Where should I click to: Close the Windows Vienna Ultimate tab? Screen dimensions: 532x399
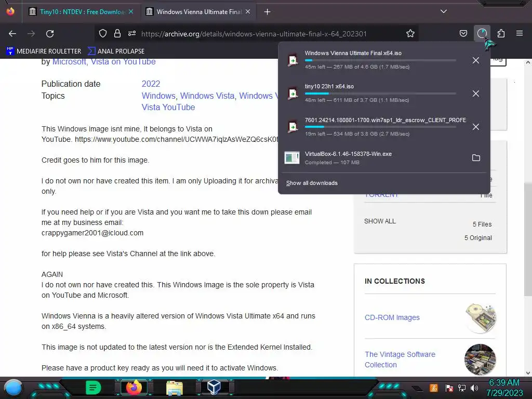click(248, 11)
